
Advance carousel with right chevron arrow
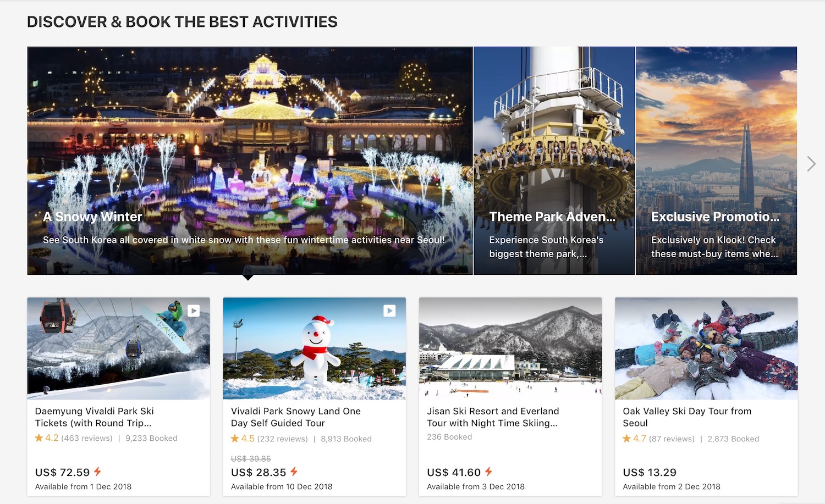[x=811, y=164]
